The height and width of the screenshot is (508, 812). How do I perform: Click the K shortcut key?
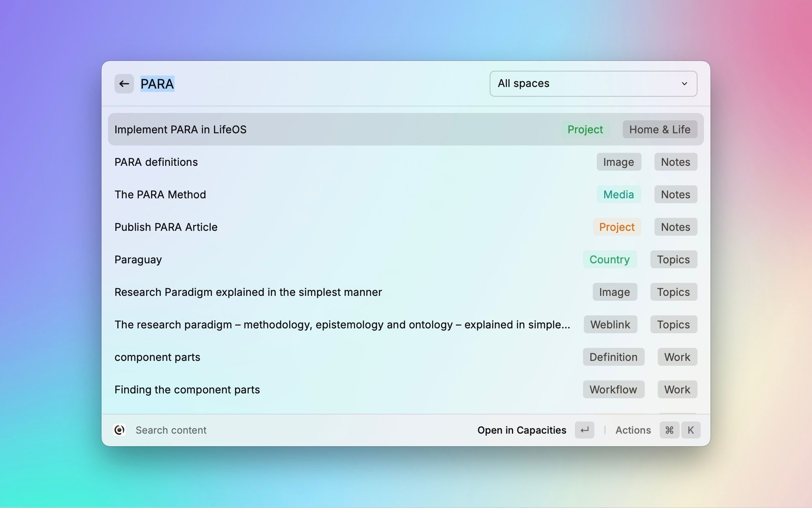[691, 430]
